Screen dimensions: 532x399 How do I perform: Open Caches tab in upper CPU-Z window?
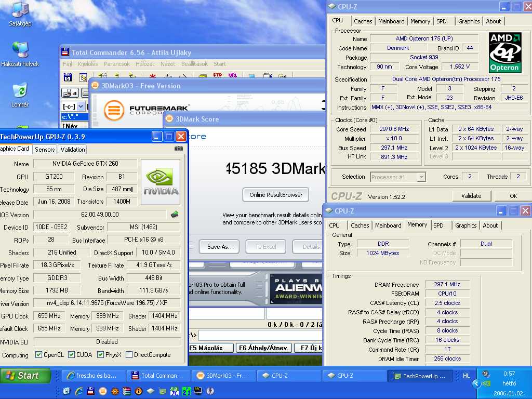click(363, 21)
